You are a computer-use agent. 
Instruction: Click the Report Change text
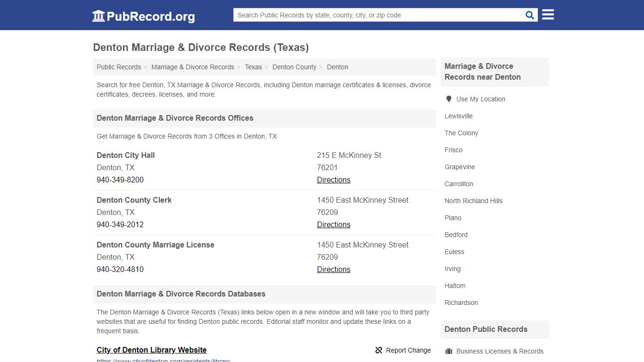408,350
